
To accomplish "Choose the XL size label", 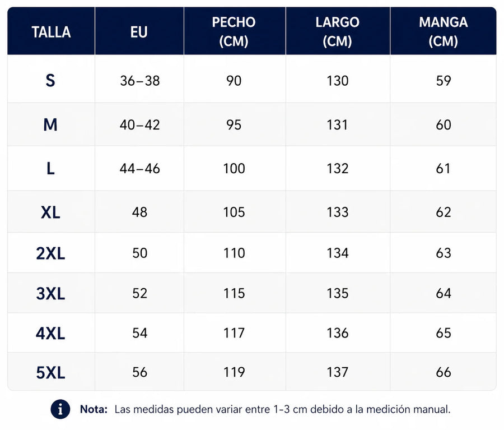I will point(50,212).
